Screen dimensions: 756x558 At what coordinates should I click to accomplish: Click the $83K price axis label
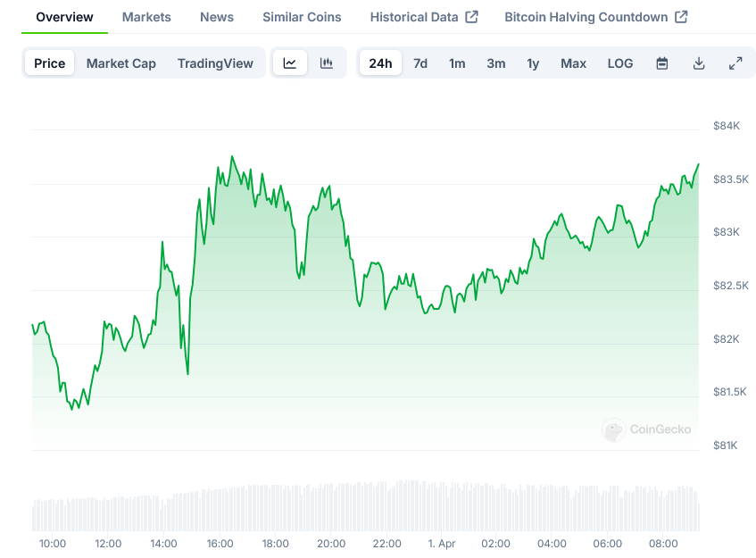pos(727,232)
